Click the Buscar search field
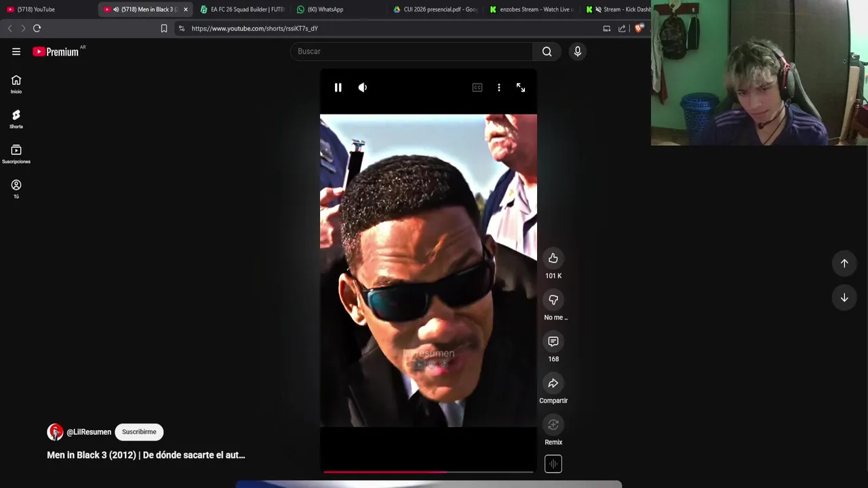This screenshot has height=488, width=868. 412,52
